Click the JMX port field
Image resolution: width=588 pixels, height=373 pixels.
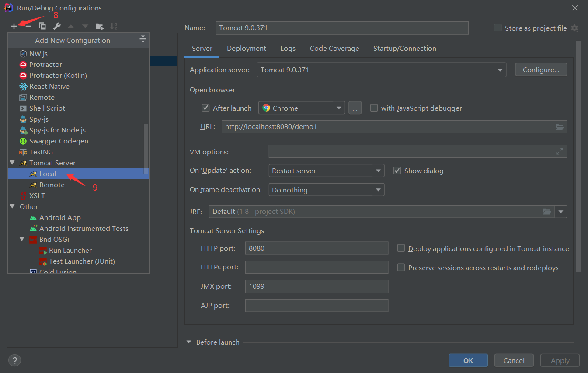click(317, 286)
